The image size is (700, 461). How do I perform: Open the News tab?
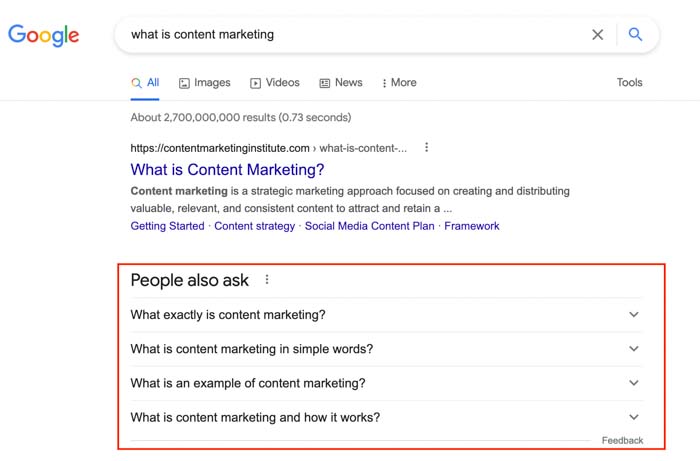(341, 83)
